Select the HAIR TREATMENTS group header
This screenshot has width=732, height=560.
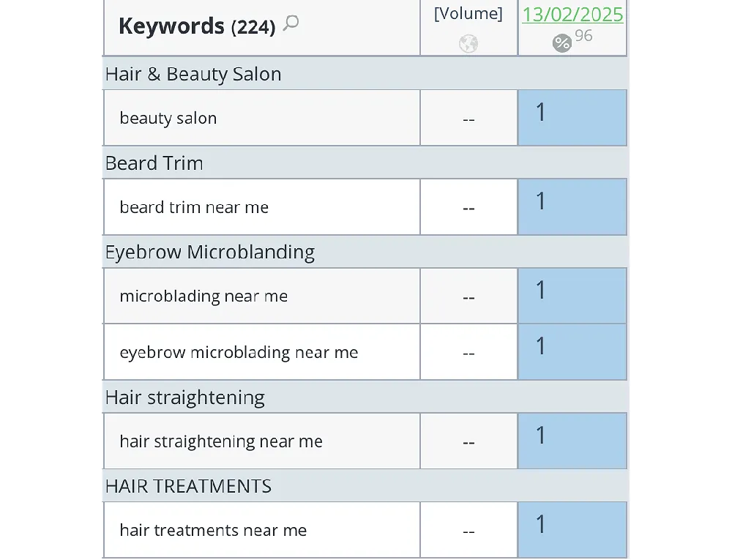(188, 486)
